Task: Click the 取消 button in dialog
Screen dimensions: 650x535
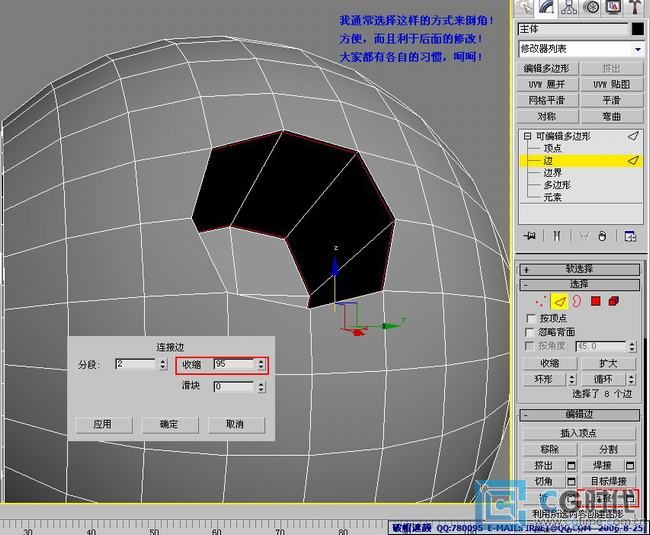Action: point(235,425)
